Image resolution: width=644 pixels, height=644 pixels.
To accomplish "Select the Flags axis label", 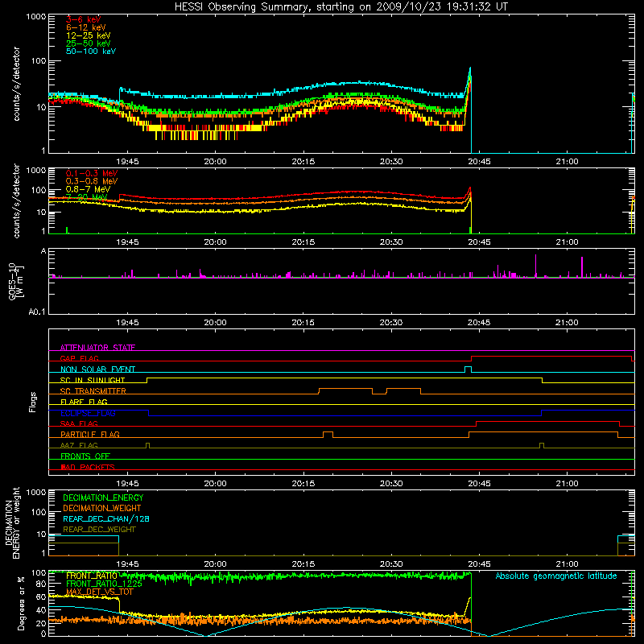I will pyautogui.click(x=32, y=402).
